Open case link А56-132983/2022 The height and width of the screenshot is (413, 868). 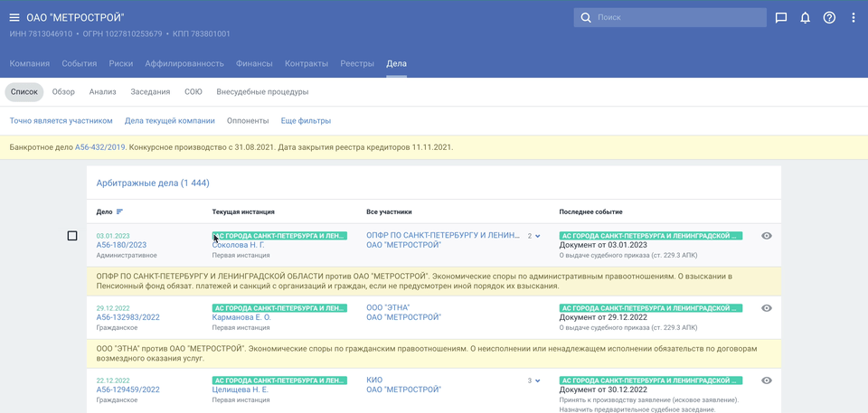coord(127,317)
